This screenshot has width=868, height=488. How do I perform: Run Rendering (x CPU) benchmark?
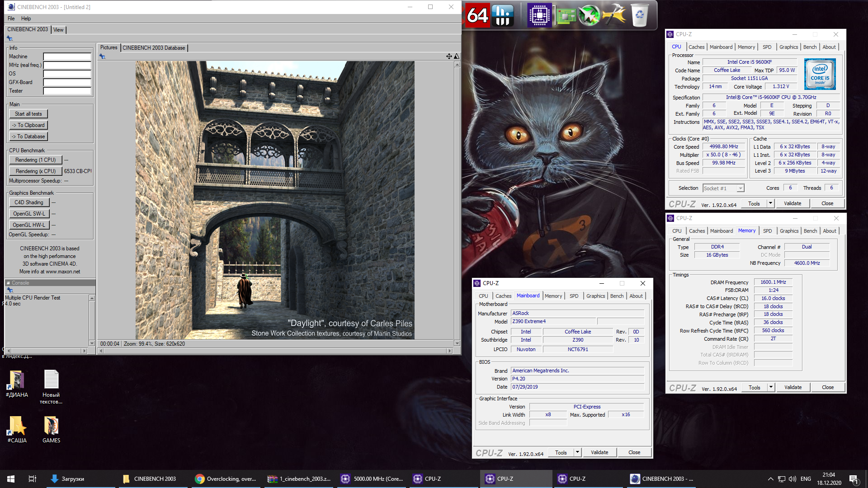point(35,171)
